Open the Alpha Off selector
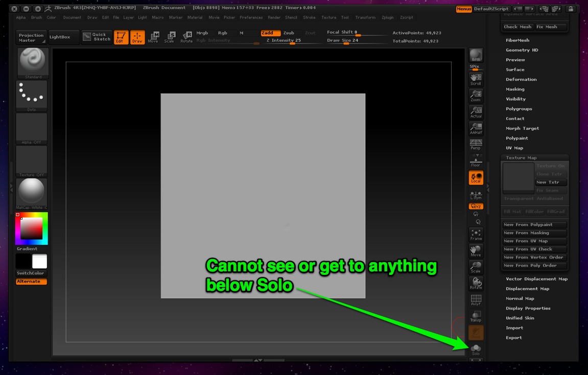Screen dimensions: 588x375 (32, 129)
